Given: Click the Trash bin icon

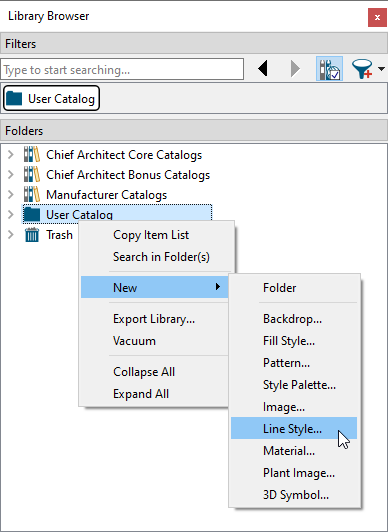Looking at the screenshot, I should pos(32,234).
